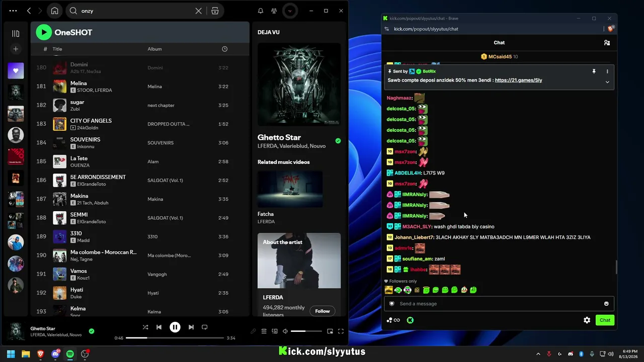Screen dimensions: 644x362
Task: Clear the 'onzy' search text
Action: tap(199, 11)
